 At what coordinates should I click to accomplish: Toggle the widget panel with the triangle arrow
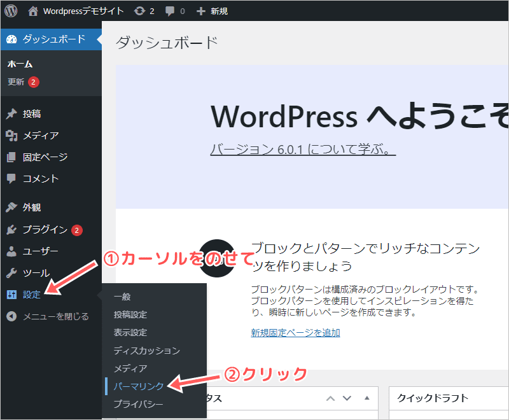(x=366, y=398)
